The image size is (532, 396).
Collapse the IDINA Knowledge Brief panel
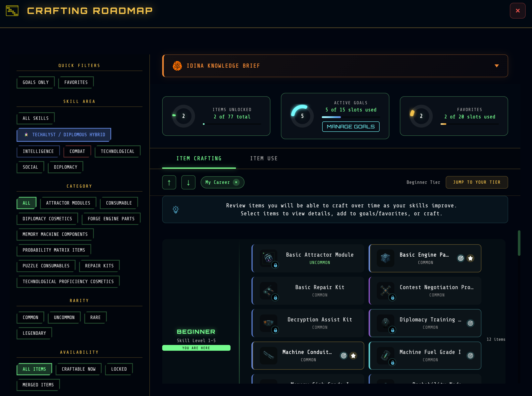[x=496, y=66]
